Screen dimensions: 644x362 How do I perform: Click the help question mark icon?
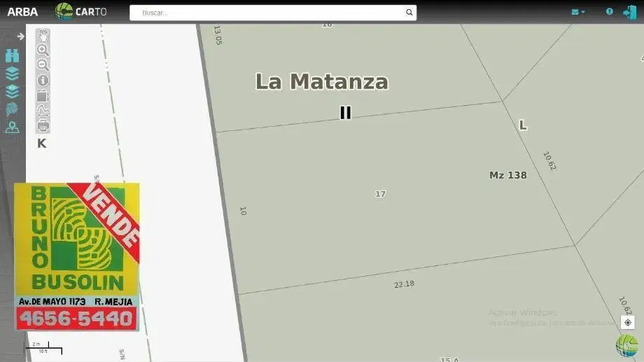click(610, 11)
